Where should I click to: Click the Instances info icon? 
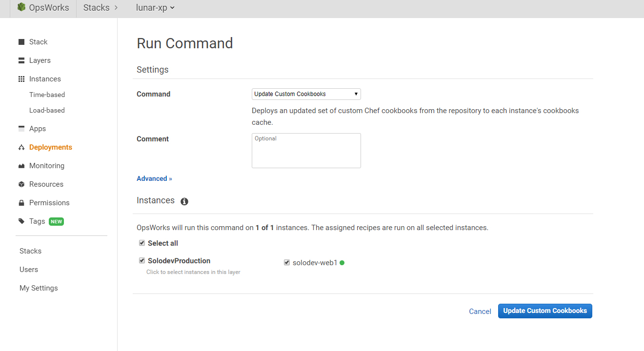(184, 201)
